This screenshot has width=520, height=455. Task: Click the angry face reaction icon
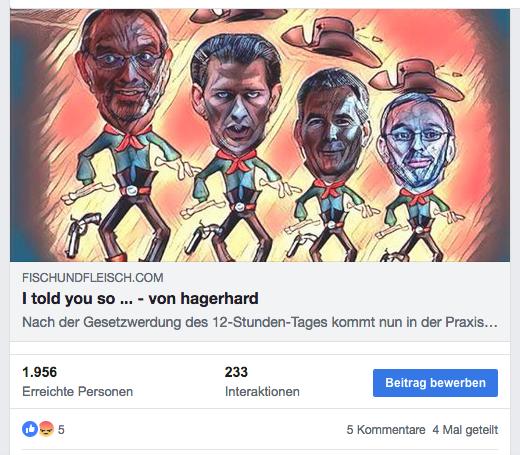tap(46, 429)
